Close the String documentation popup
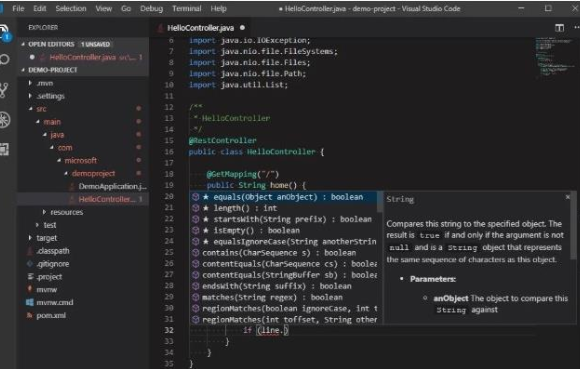580x369 pixels. pos(568,197)
